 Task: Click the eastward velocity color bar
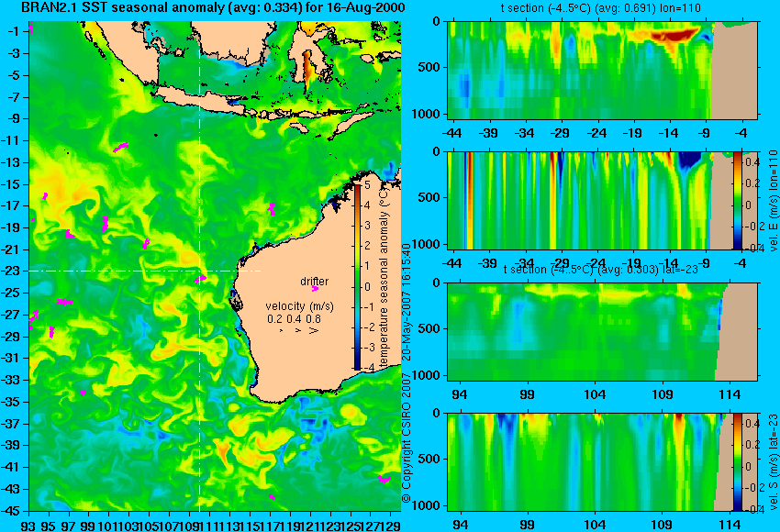(737, 200)
